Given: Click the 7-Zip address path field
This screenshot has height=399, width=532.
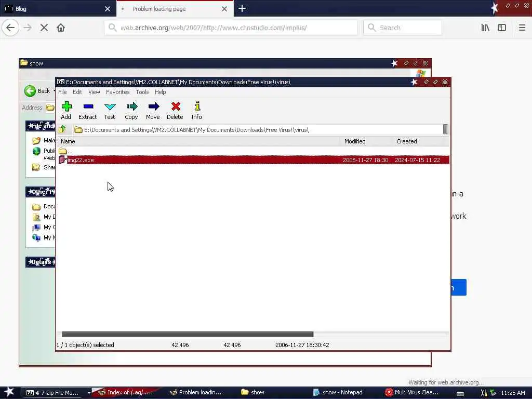Looking at the screenshot, I should (x=258, y=129).
